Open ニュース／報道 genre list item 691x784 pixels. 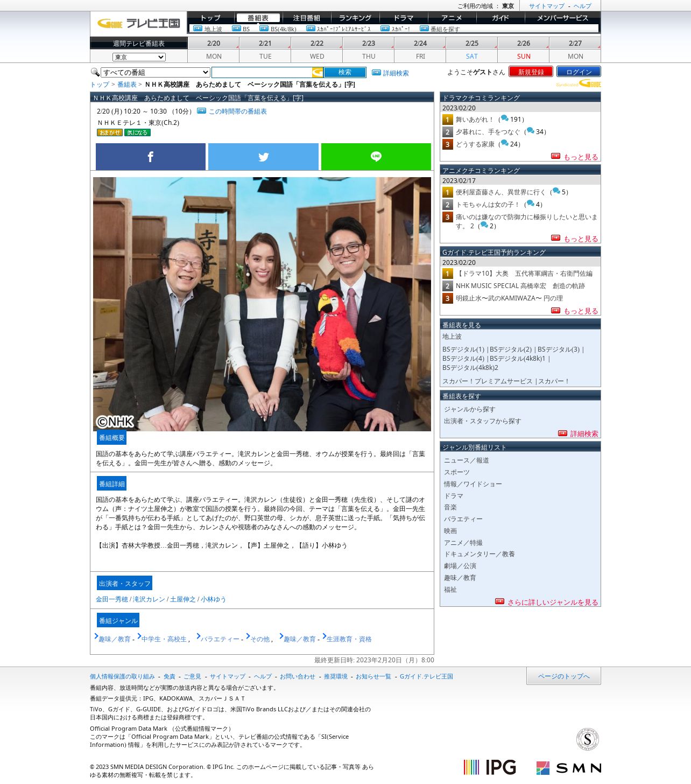coord(467,460)
